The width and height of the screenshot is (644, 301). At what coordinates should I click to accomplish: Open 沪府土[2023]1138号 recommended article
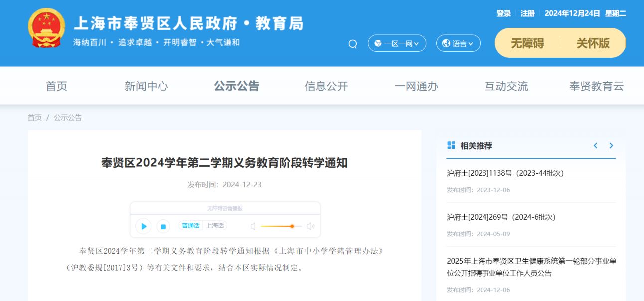click(505, 173)
